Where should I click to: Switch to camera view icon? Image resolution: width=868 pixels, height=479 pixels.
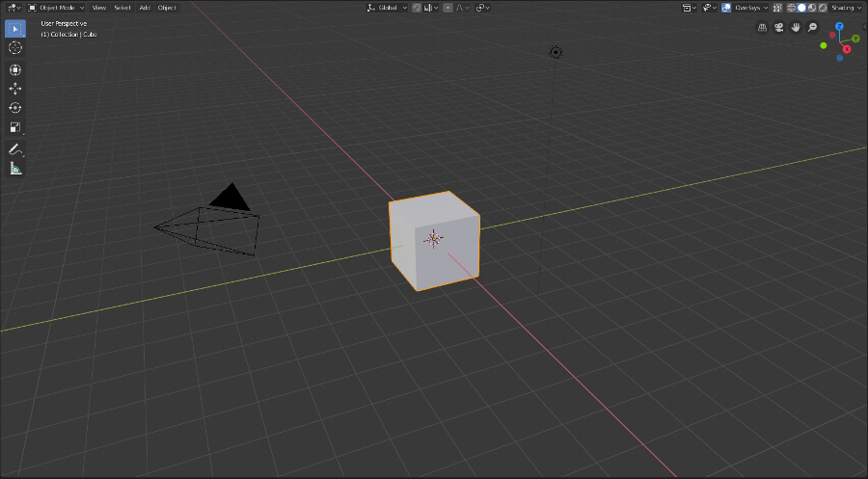[x=779, y=27]
